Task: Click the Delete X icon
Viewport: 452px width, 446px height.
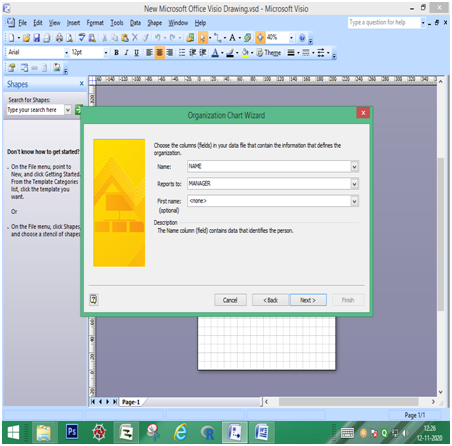Action: [135, 38]
